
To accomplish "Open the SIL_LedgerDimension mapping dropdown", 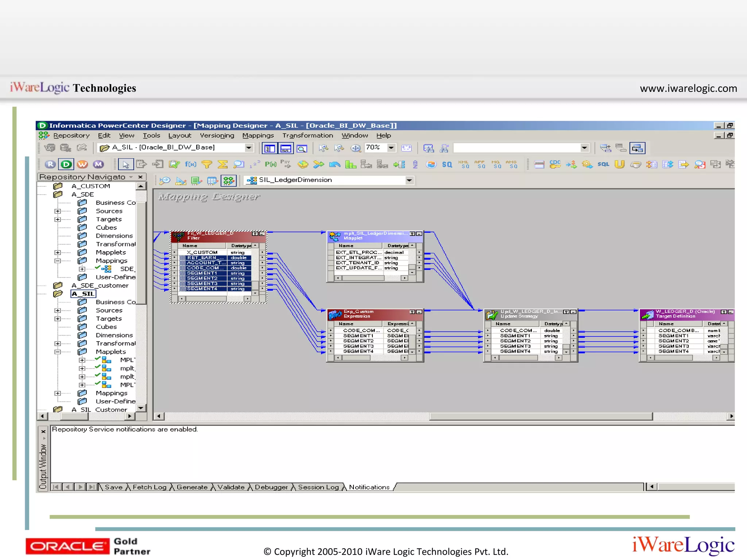I will click(409, 180).
